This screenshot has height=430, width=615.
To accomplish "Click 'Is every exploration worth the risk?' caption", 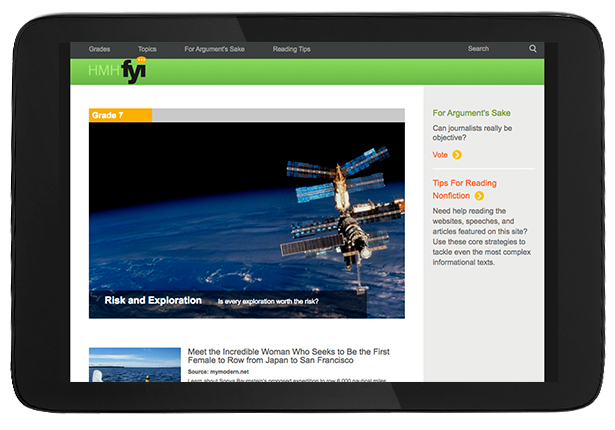I will point(268,301).
